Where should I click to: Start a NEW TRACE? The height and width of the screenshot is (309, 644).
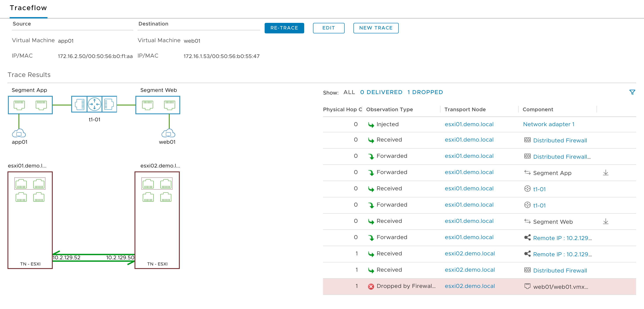pyautogui.click(x=375, y=28)
